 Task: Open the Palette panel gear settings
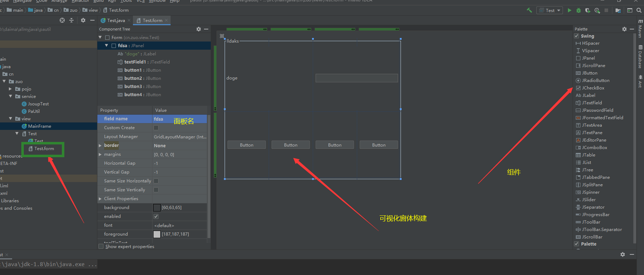pos(624,29)
